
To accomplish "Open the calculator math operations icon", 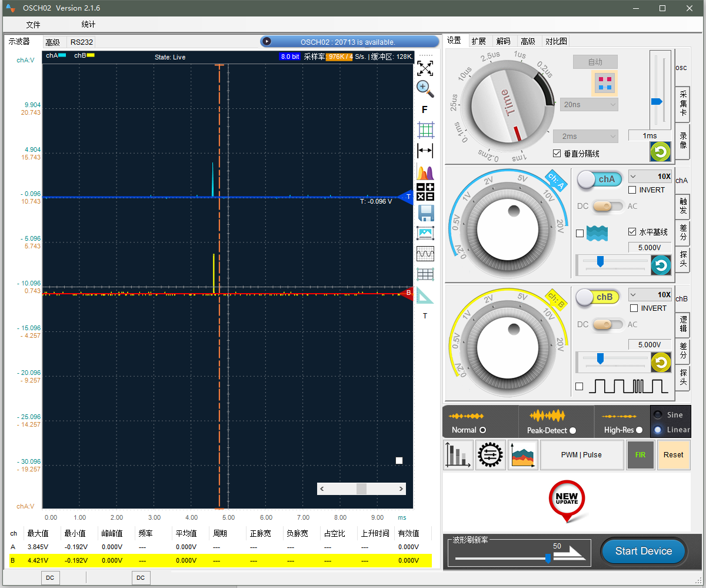I will 425,192.
